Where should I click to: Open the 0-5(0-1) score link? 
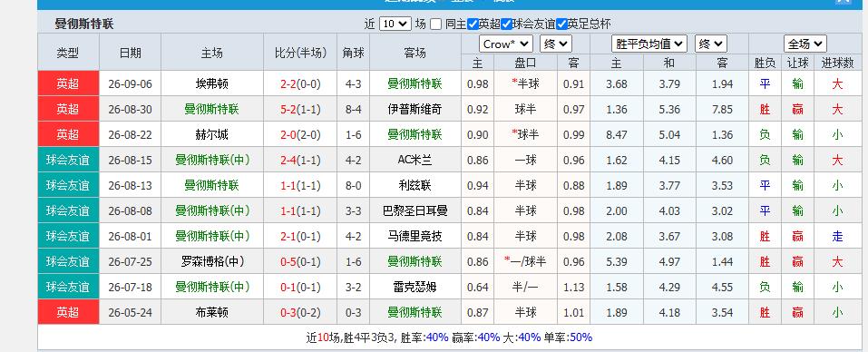[300, 262]
